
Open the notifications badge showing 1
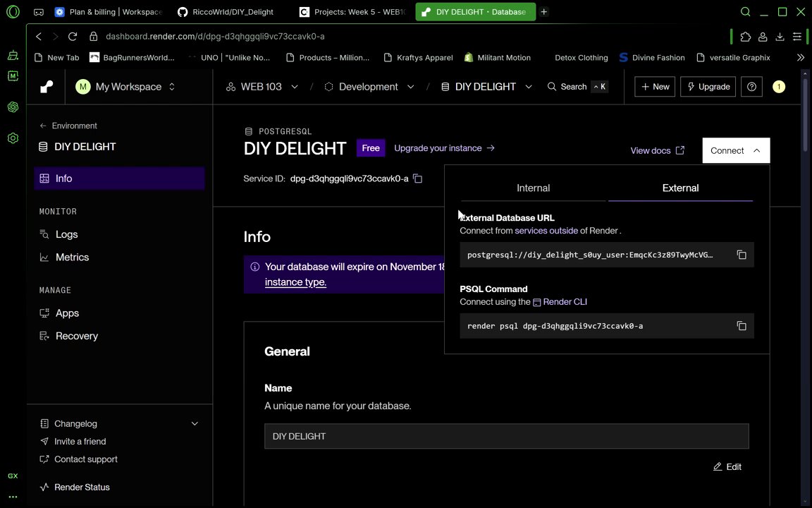click(x=779, y=87)
